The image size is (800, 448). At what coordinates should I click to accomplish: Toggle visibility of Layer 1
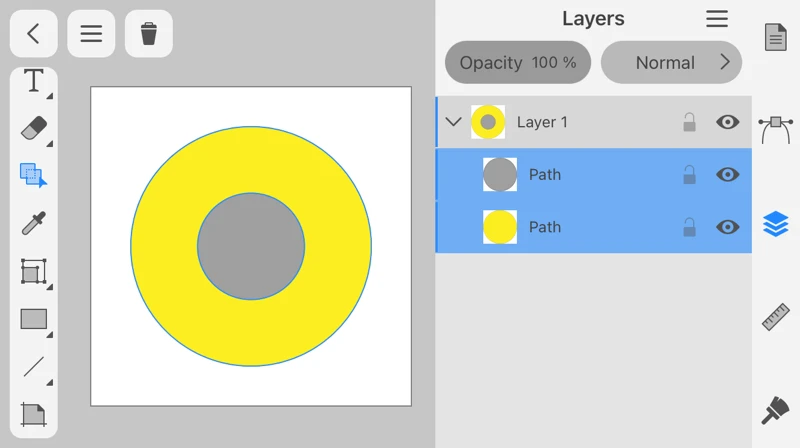pos(728,122)
